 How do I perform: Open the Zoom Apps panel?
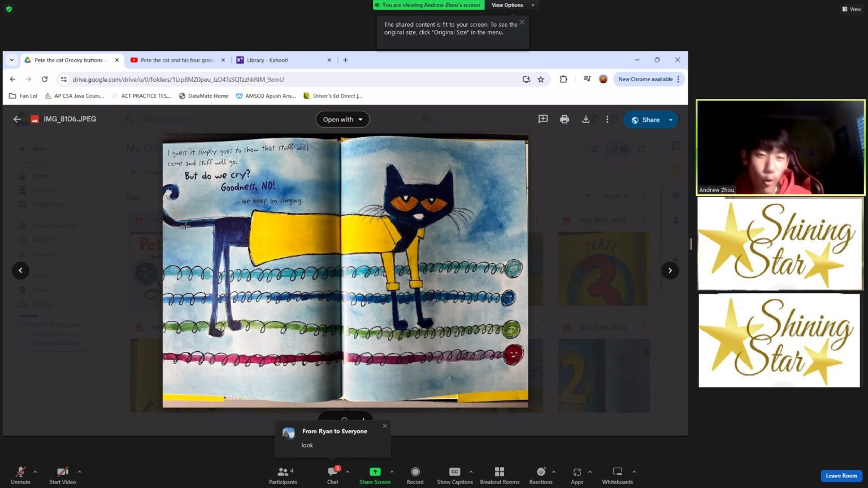(x=577, y=475)
